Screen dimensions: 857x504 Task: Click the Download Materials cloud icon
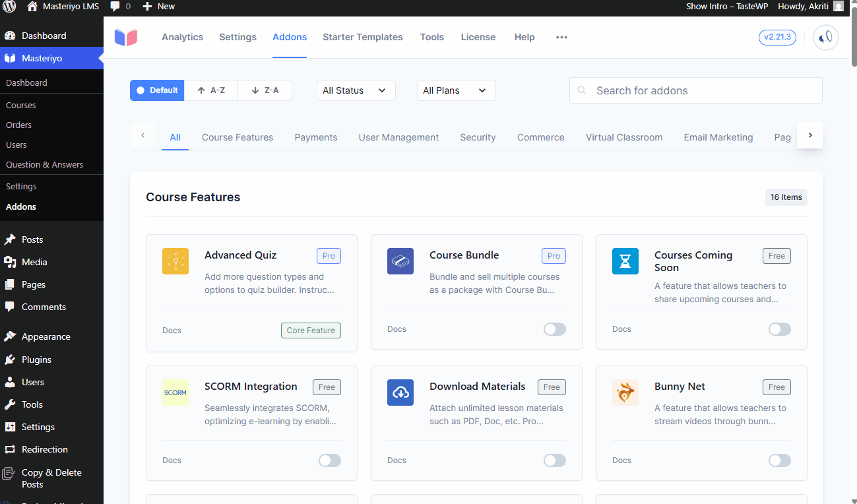[x=400, y=393]
